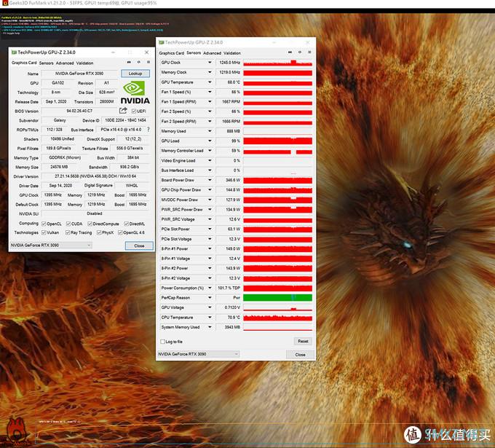The image size is (495, 448).
Task: Click the System Memory Used value 3943 MB
Action: [x=229, y=327]
